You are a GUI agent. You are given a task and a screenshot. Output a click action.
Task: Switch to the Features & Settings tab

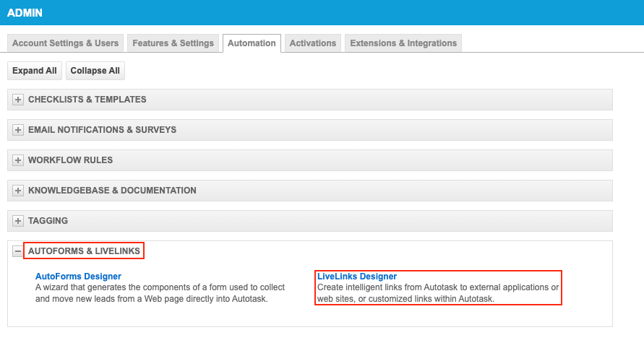(x=173, y=43)
